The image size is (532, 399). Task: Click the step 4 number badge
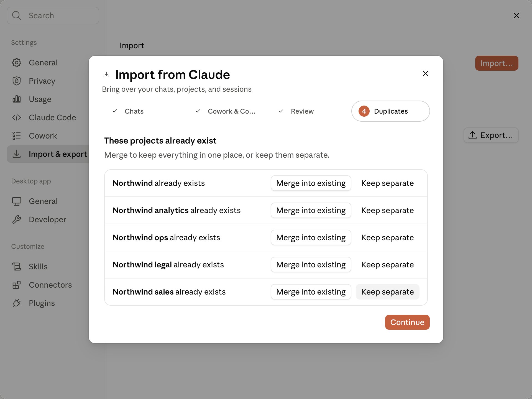pyautogui.click(x=364, y=111)
